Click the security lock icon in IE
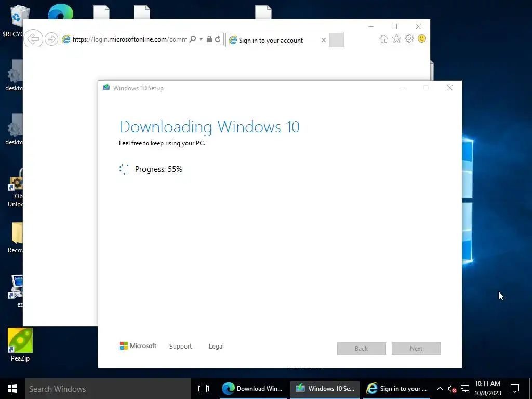532x399 pixels. [209, 39]
